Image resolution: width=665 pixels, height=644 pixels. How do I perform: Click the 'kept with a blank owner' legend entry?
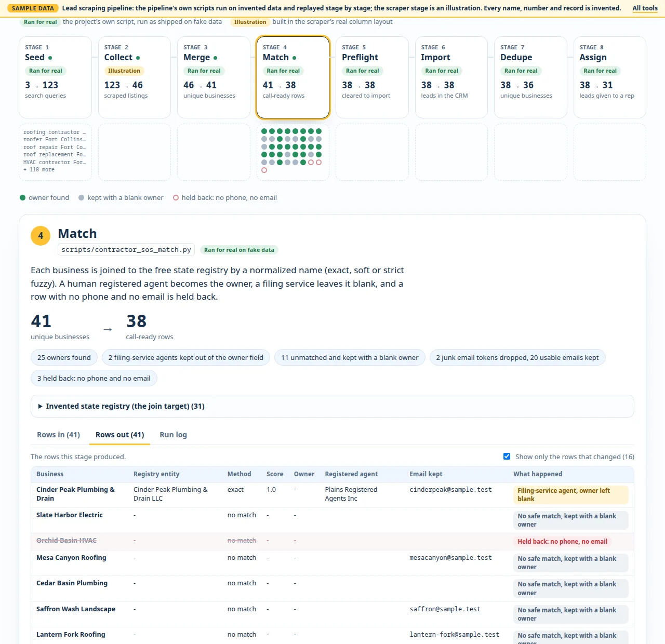pyautogui.click(x=121, y=198)
